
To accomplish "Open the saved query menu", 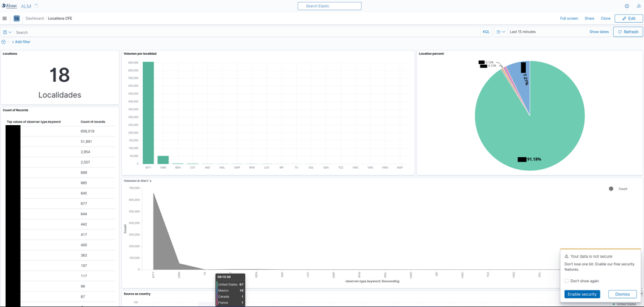I will 8,32.
